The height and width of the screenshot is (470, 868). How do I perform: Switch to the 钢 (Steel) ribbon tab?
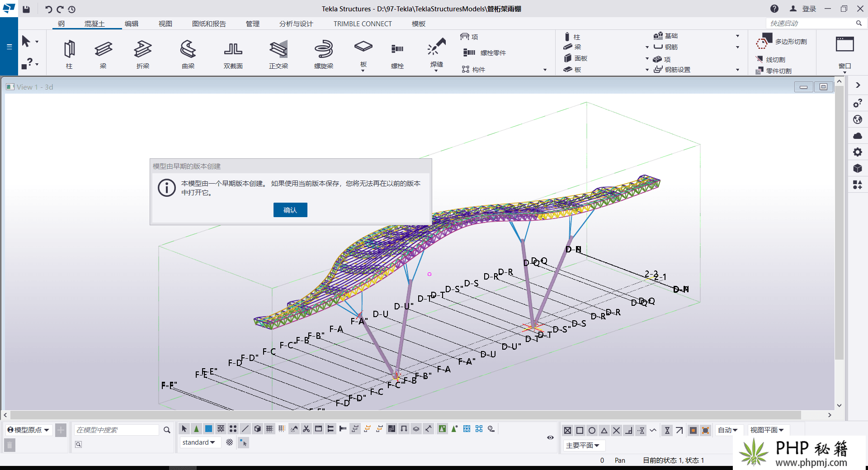pyautogui.click(x=61, y=24)
